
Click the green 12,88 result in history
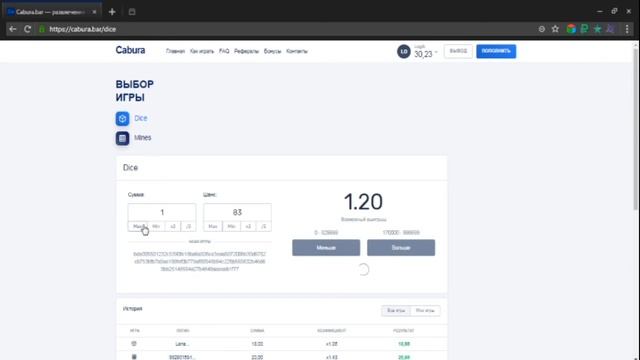pyautogui.click(x=404, y=344)
